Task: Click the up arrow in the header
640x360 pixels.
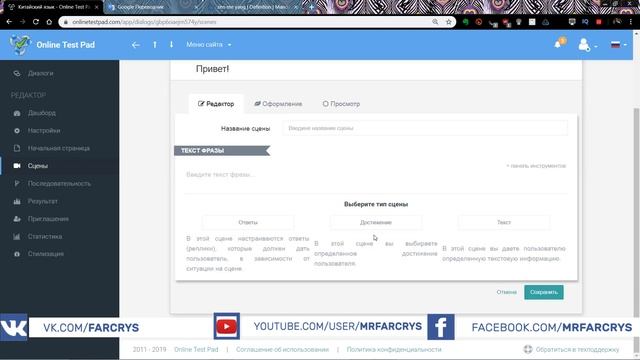Action: (155, 44)
